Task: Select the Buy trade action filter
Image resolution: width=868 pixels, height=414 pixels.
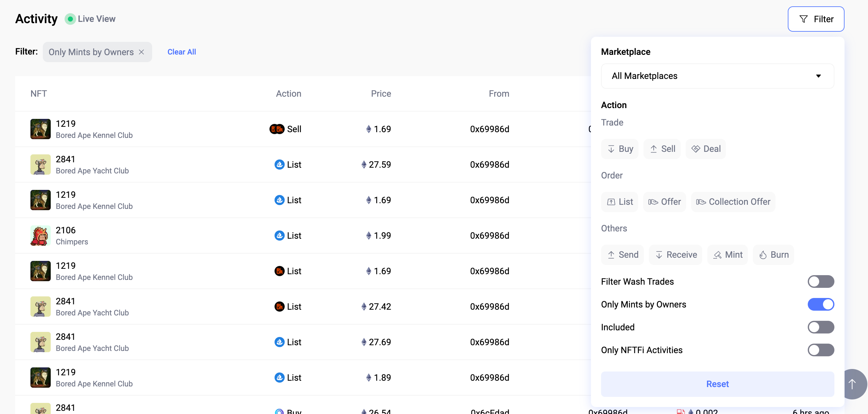Action: [x=620, y=149]
